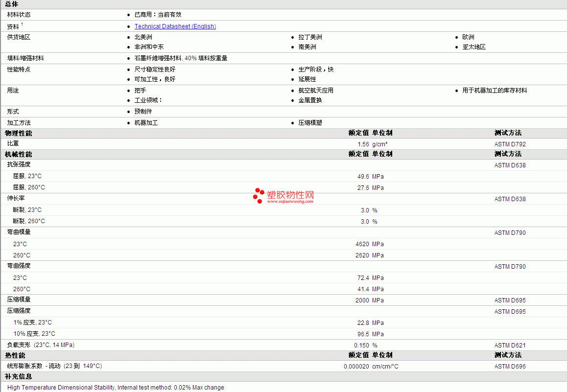The height and width of the screenshot is (392, 567).
Task: Click the 生产阶段，快 feature
Action: coord(316,69)
